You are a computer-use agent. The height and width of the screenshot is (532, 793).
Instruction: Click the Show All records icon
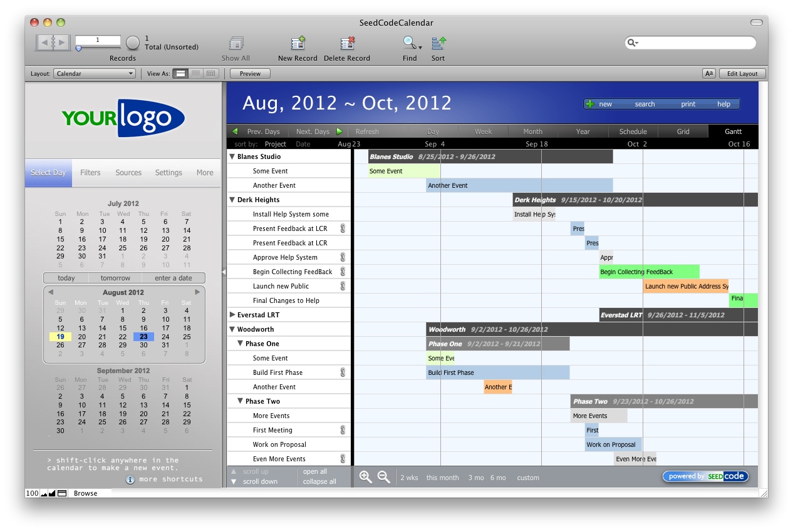click(236, 43)
